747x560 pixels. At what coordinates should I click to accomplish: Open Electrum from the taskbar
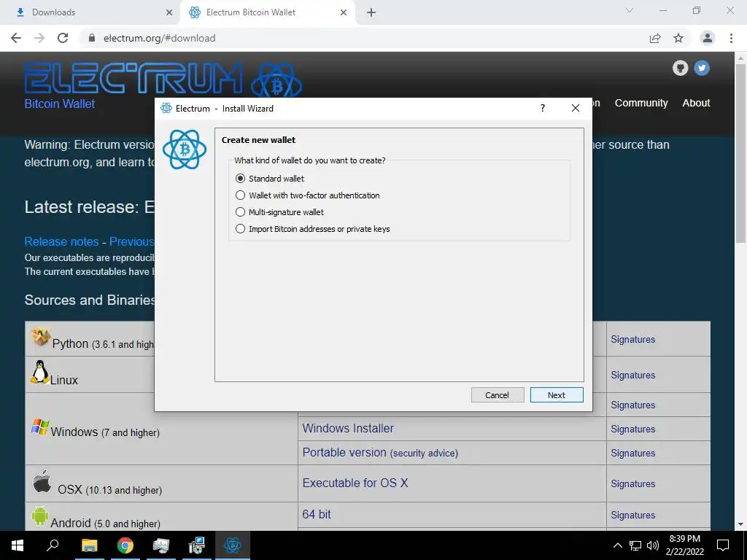click(233, 545)
